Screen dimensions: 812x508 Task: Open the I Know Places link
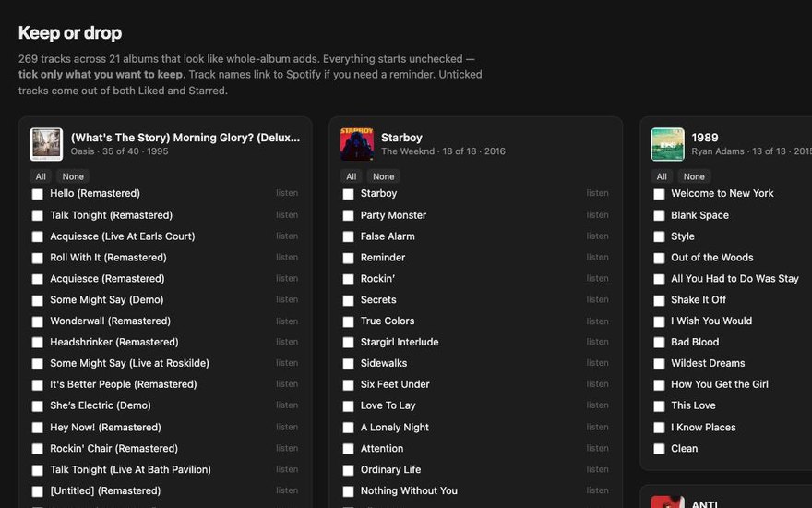click(703, 428)
